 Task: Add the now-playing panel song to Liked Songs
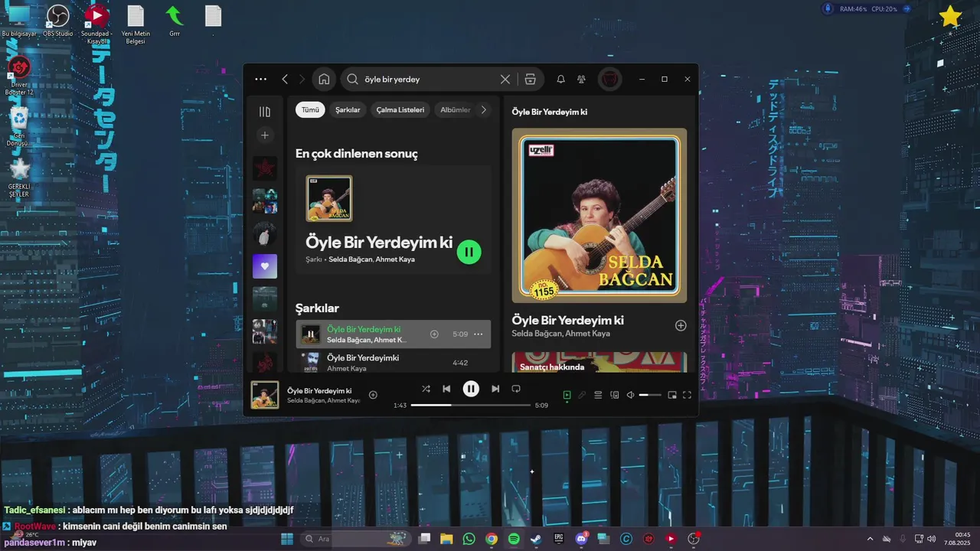tap(681, 325)
